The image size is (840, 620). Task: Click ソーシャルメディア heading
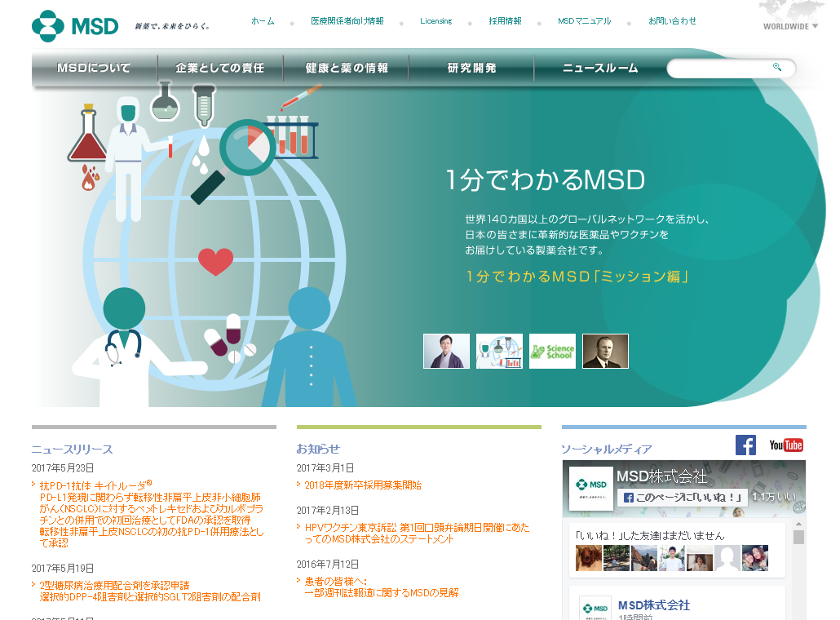point(607,449)
